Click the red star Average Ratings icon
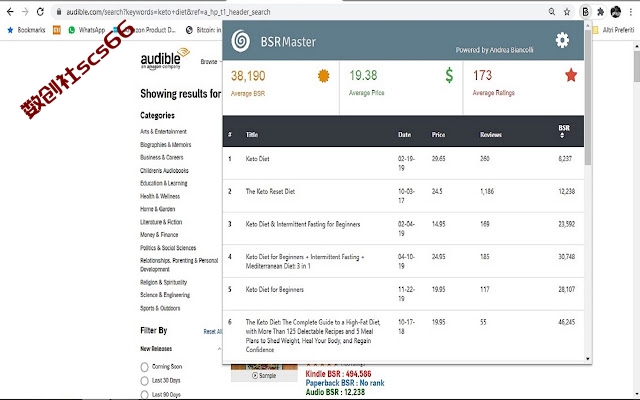This screenshot has width=640, height=400. (x=571, y=75)
